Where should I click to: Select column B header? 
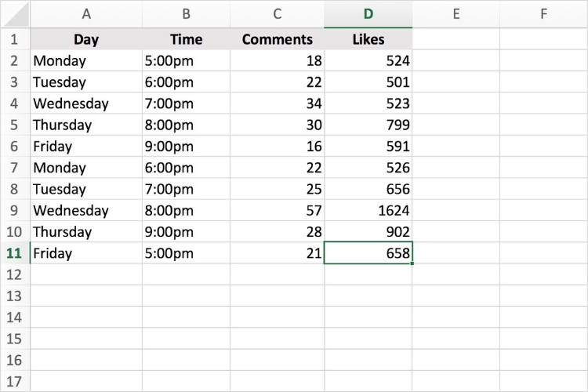(x=186, y=14)
